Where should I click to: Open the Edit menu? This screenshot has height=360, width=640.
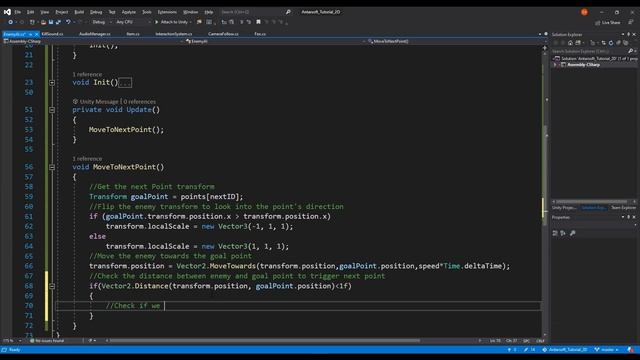[x=31, y=12]
